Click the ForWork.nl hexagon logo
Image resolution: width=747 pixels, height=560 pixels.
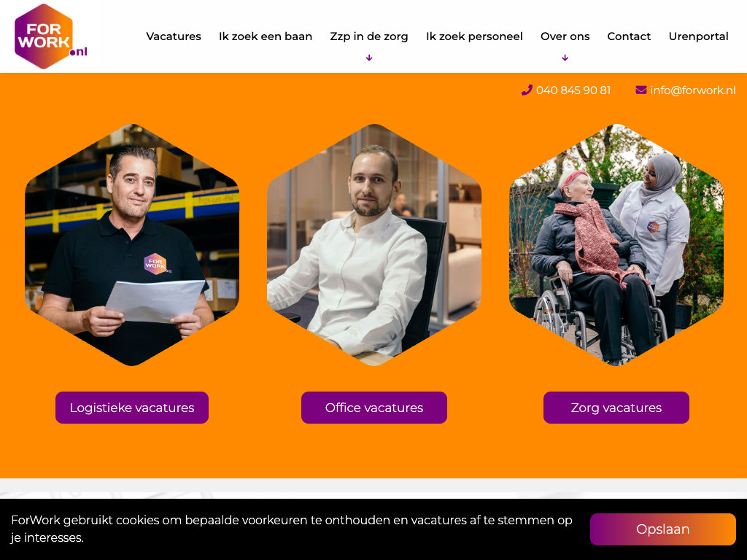pyautogui.click(x=50, y=36)
